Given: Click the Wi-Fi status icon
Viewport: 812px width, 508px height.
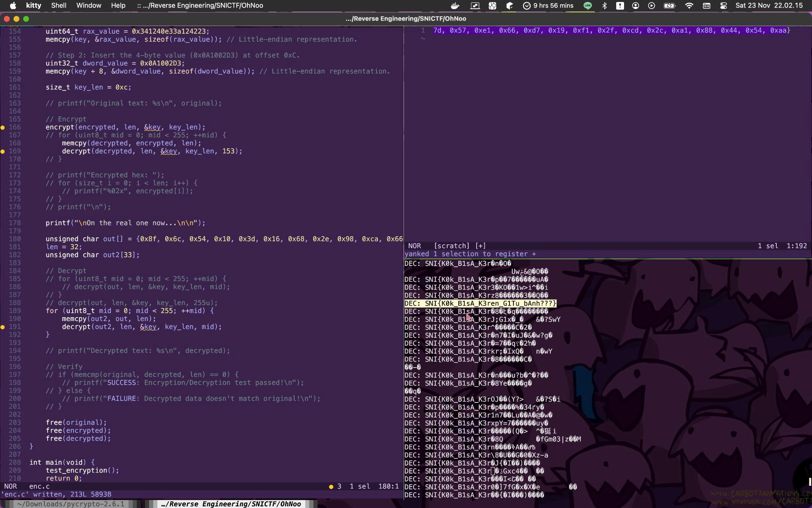Looking at the screenshot, I should point(689,6).
